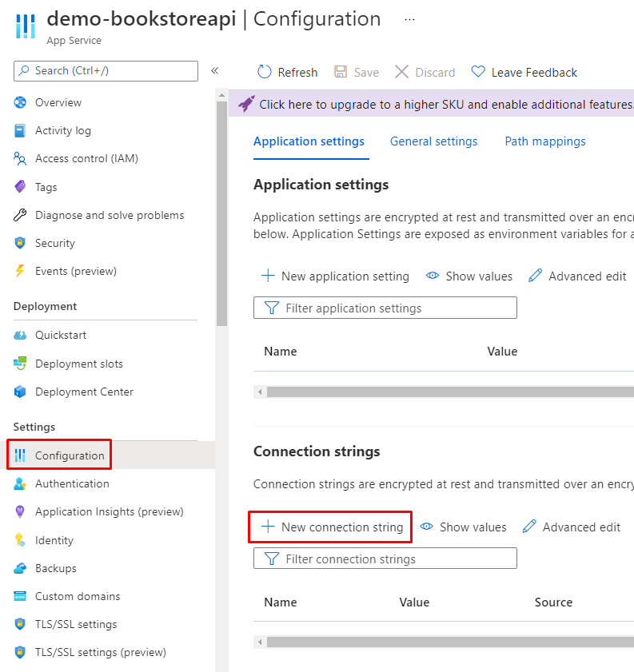Click the Refresh label in toolbar

pos(297,73)
